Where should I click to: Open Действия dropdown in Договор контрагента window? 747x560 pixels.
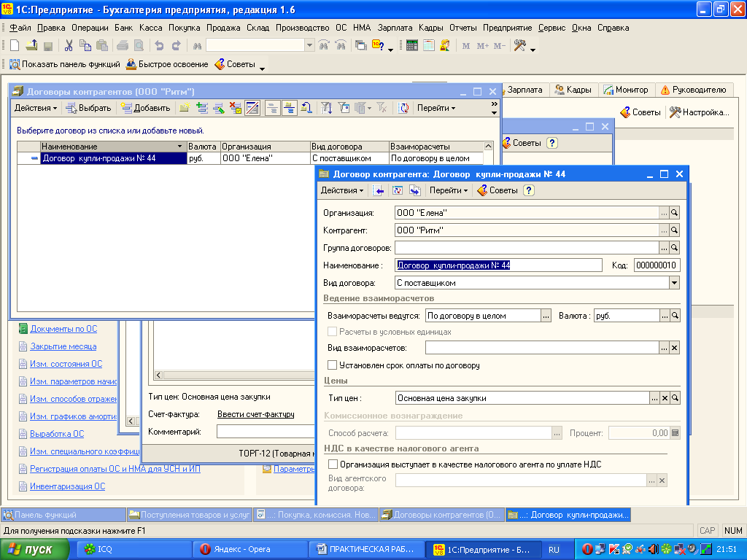pos(342,190)
